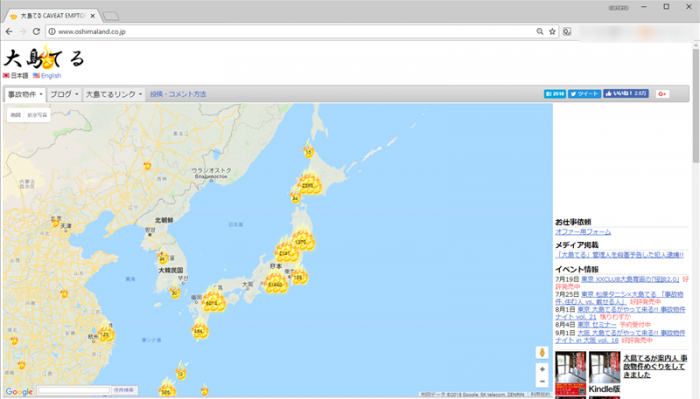Click the small flame marker near Beijing

point(56,222)
